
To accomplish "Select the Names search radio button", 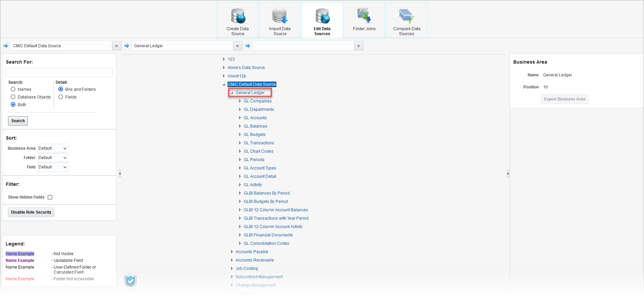I will click(13, 89).
